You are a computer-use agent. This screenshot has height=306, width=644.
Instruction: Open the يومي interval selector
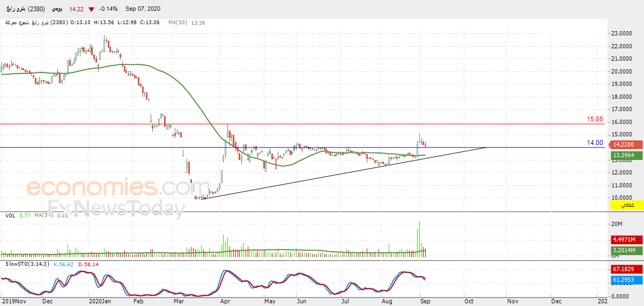[64, 9]
